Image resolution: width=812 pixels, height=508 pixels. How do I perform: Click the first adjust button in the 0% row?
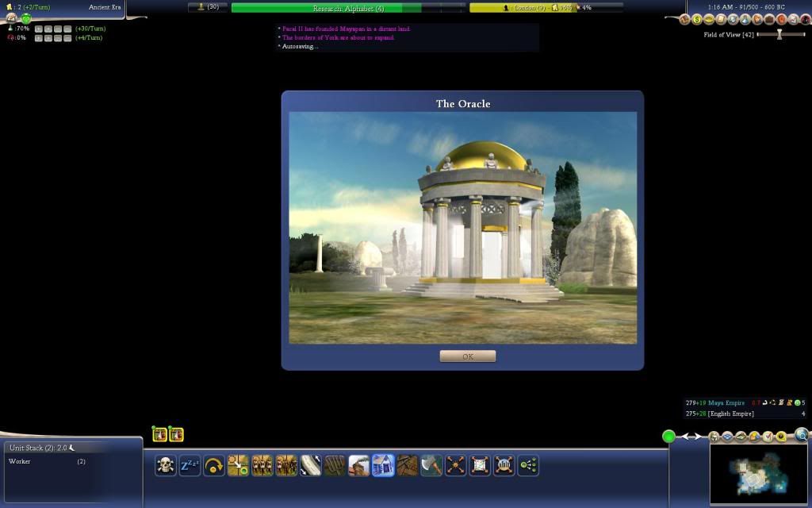coord(38,38)
